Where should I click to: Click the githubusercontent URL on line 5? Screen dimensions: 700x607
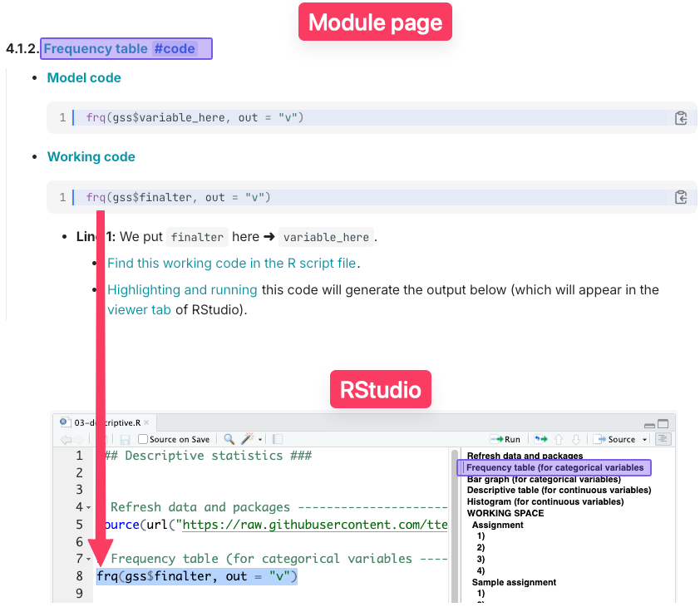tap(315, 525)
